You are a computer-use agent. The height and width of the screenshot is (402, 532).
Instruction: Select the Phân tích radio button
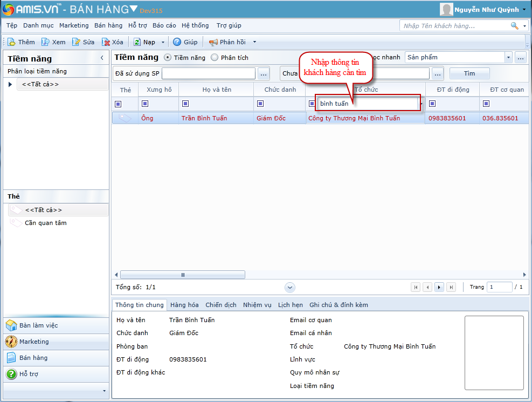pos(215,58)
